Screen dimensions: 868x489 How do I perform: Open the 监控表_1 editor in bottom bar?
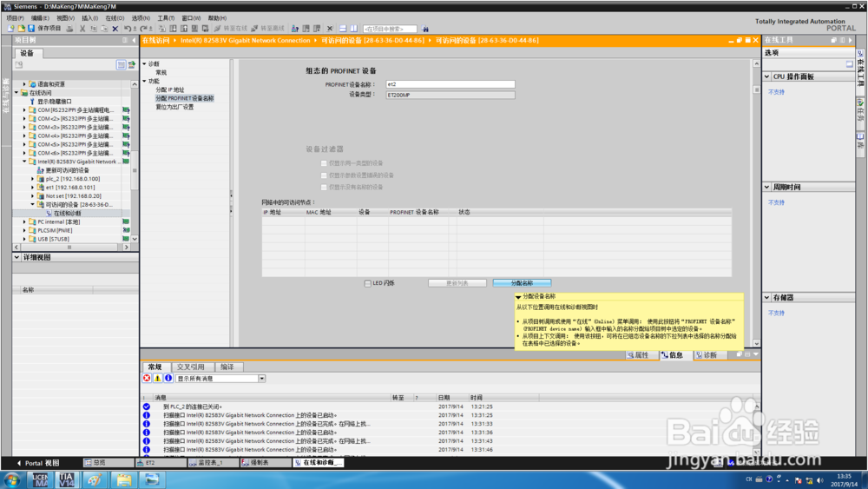[x=213, y=462]
